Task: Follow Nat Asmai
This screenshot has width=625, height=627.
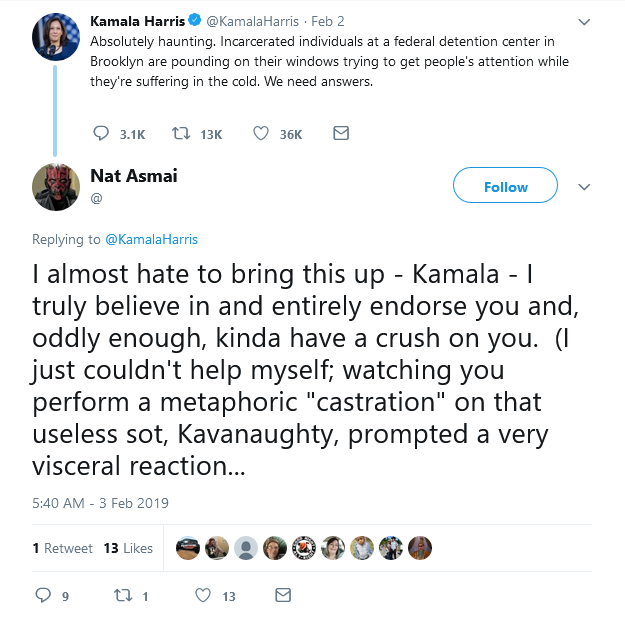Action: pos(505,187)
